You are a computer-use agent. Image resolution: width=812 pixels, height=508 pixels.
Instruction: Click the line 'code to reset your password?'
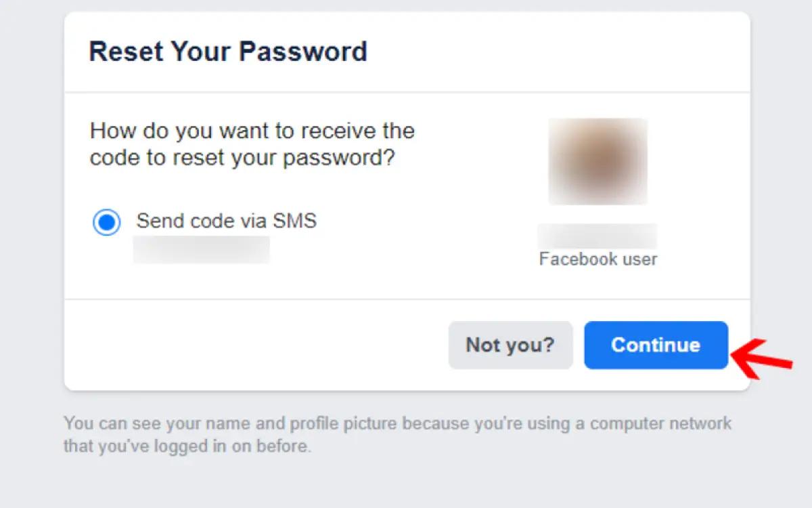[242, 158]
